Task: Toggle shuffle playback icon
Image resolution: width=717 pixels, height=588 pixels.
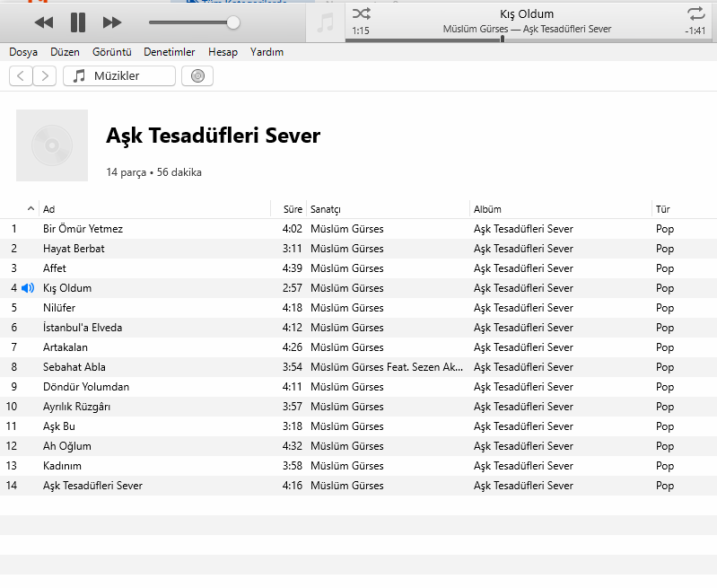Action: [x=362, y=13]
